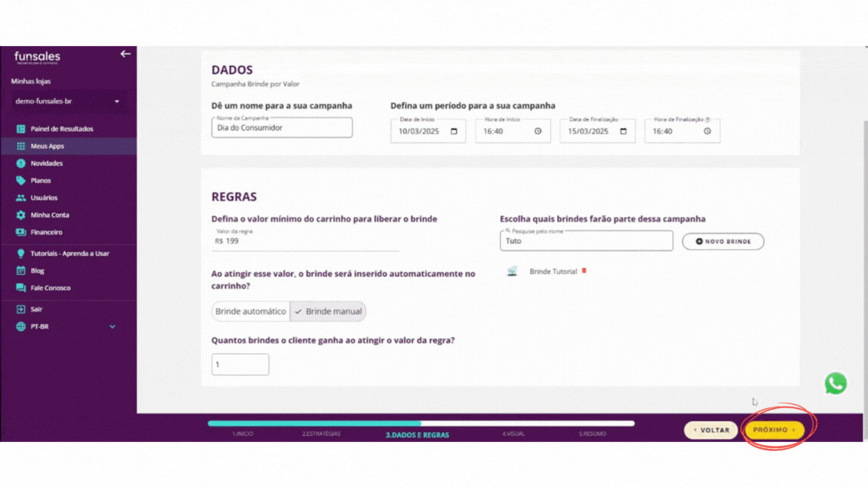
Task: Click the Valor da regra field
Action: click(x=305, y=241)
